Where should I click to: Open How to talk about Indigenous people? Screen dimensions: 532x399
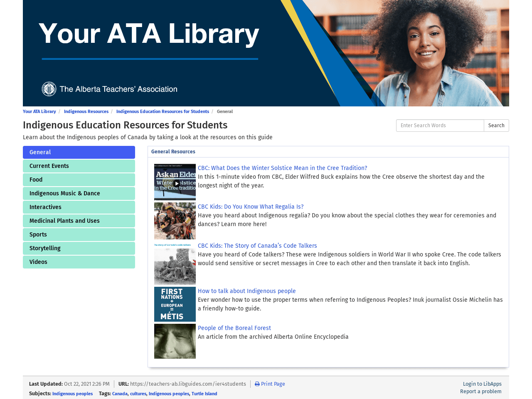pos(247,291)
